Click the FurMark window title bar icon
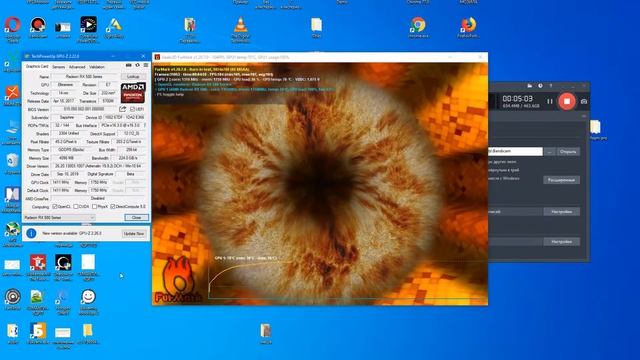 pos(157,57)
